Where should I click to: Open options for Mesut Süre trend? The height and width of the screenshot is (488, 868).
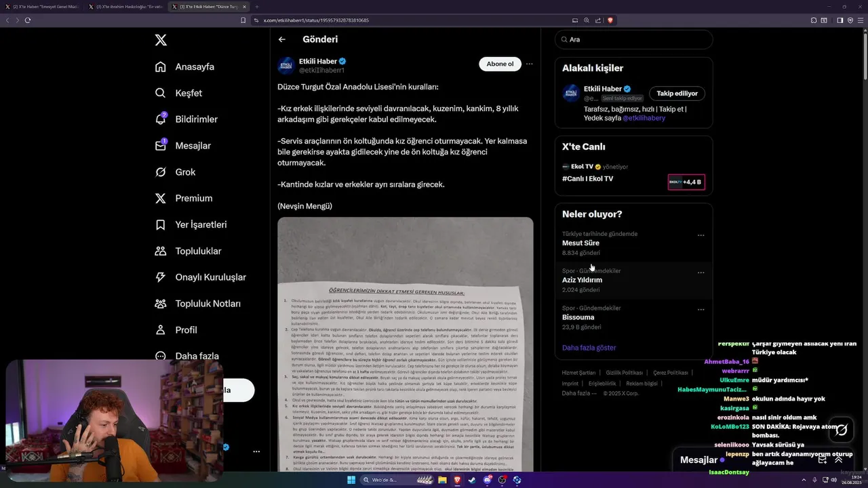click(701, 235)
